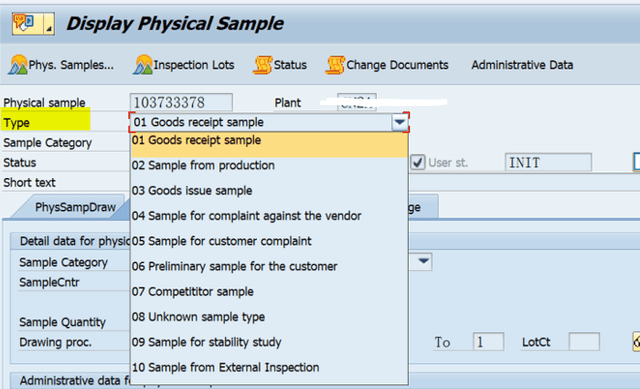This screenshot has height=389, width=640.
Task: Collapse the Type dropdown arrow
Action: click(x=400, y=122)
